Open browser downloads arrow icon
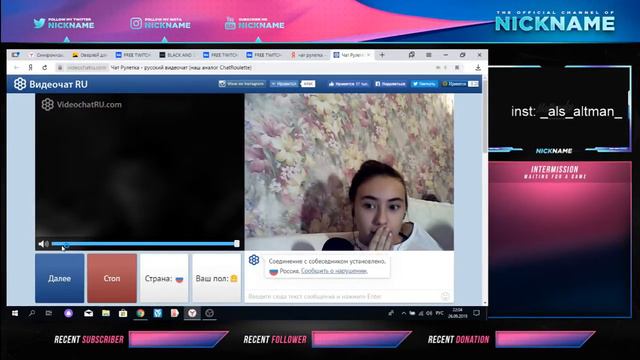Screen dimensions: 640x360 [478, 67]
